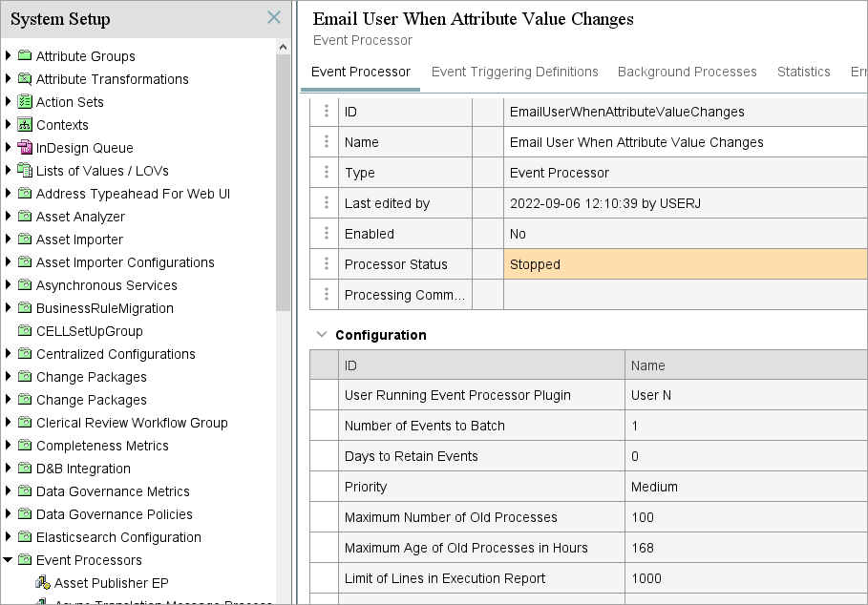The image size is (868, 605).
Task: Collapse the Event Processors tree node
Action: (9, 560)
